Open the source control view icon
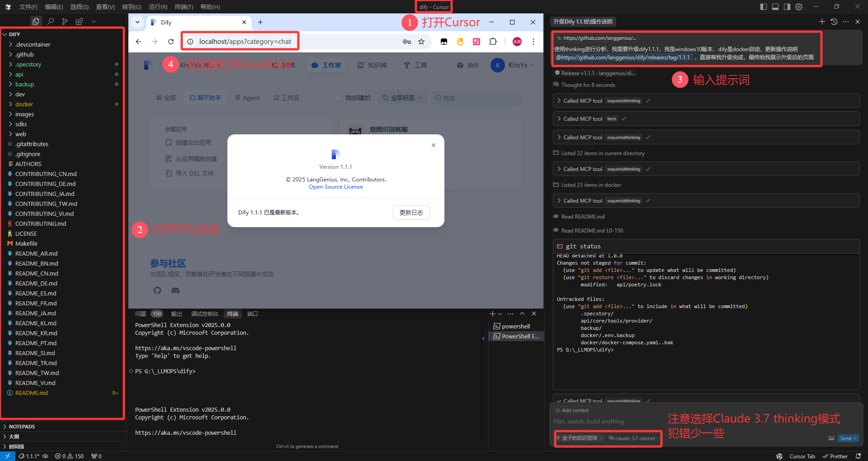Screen dimensions: 868x461 click(x=65, y=21)
